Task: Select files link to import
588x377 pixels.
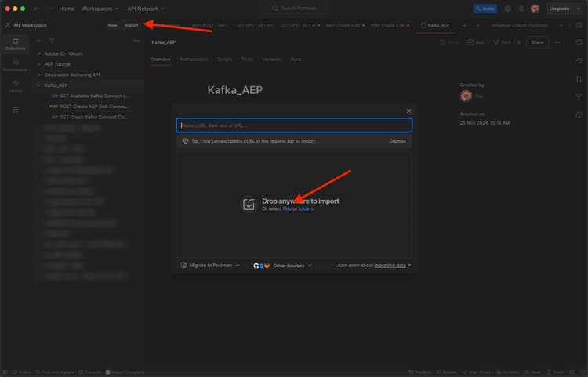Action: 287,208
